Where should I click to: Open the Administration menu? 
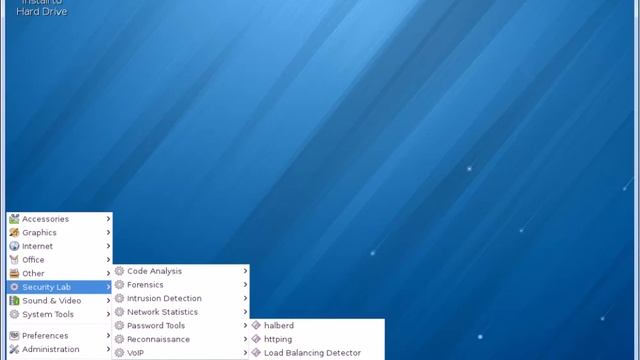60,349
